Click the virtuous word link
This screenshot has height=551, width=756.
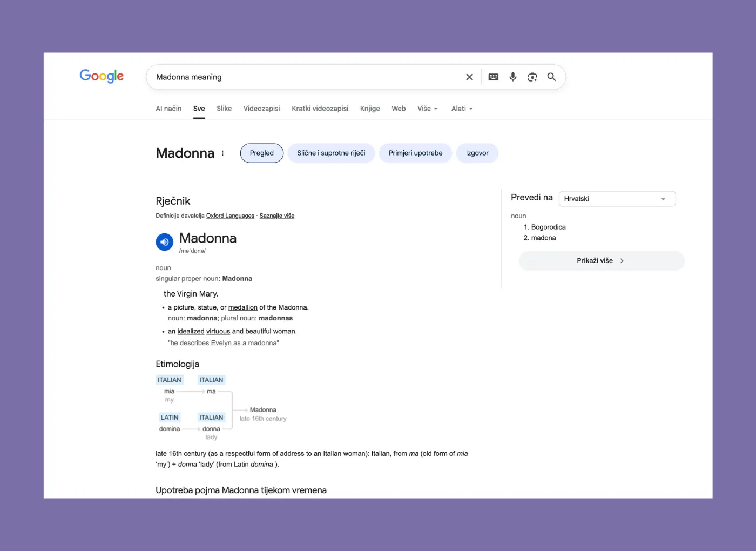tap(218, 332)
